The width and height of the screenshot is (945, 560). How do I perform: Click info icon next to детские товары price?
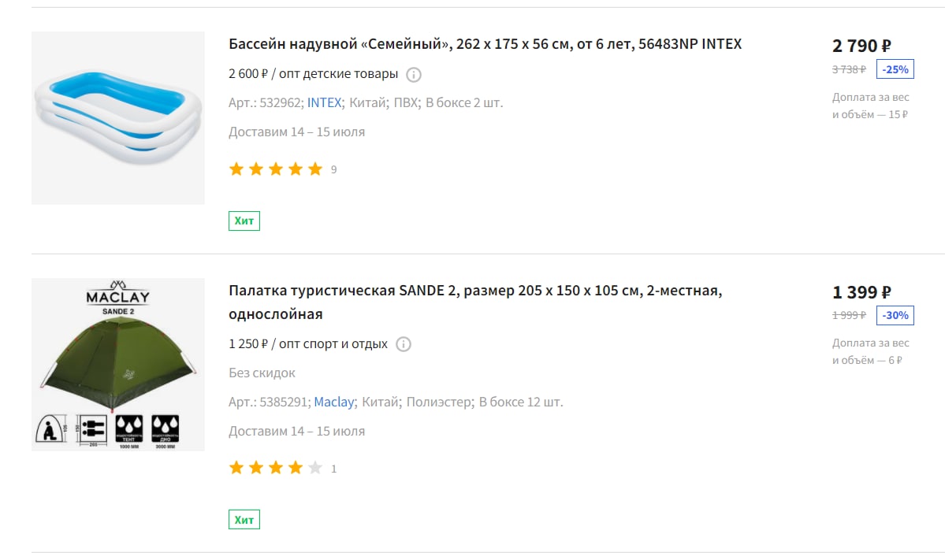414,75
